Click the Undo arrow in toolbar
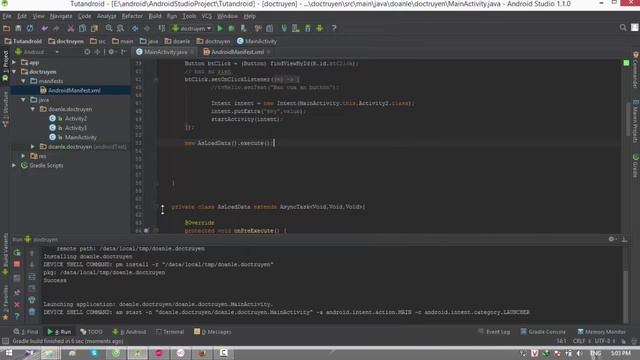640x360 pixels. (44, 28)
